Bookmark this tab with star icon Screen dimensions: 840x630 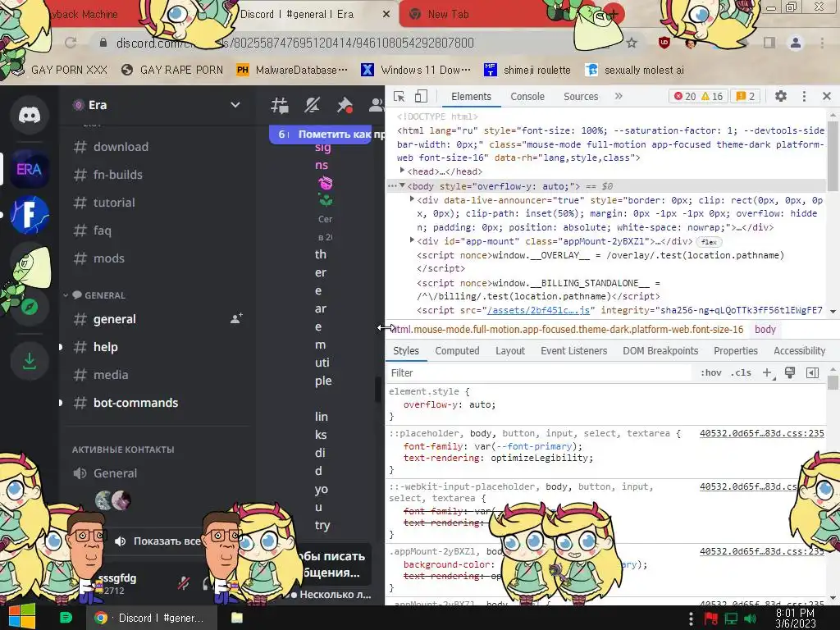[632, 43]
